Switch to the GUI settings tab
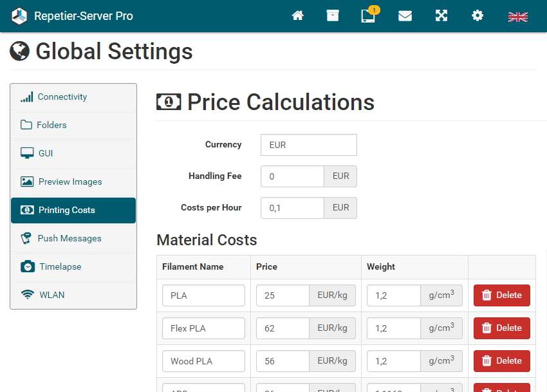Viewport: 547px width, 392px height. tap(73, 153)
